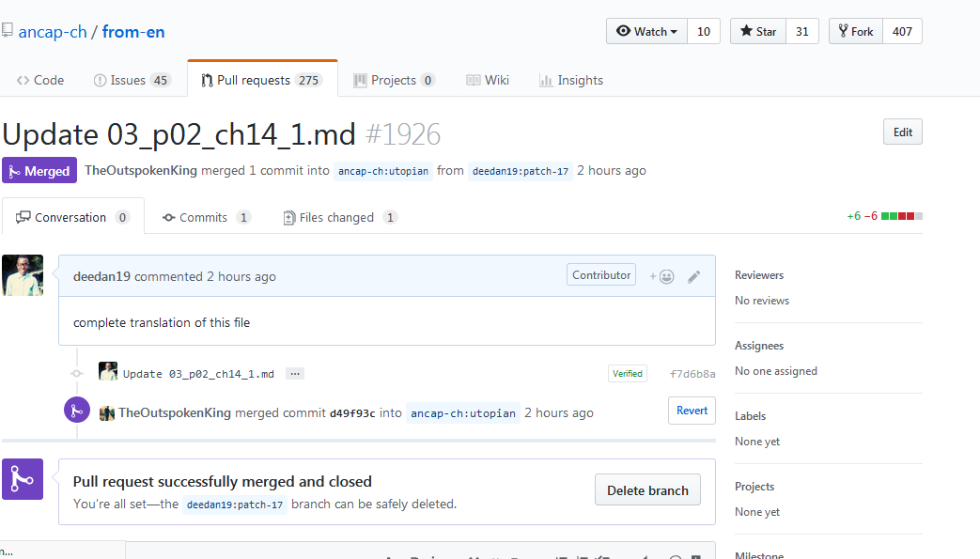
Task: Click deedan19's large avatar picture
Action: 23,275
